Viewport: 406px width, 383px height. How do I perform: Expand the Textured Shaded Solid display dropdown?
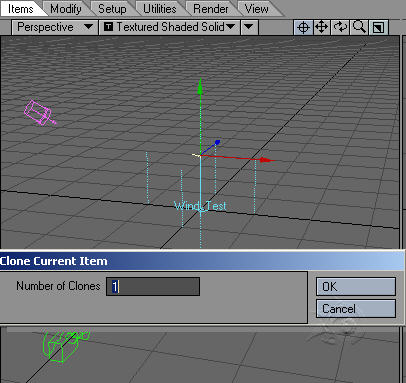click(x=169, y=27)
